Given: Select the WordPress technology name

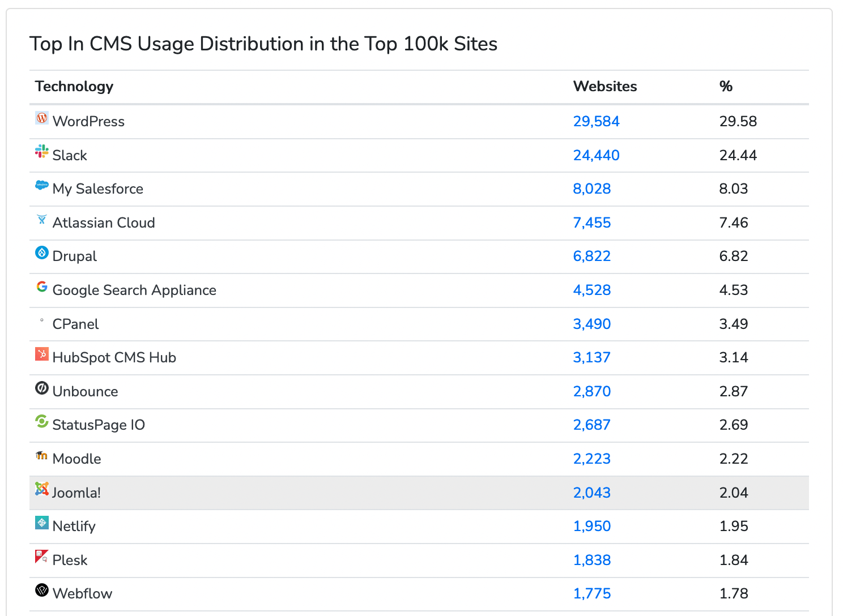Looking at the screenshot, I should point(88,121).
